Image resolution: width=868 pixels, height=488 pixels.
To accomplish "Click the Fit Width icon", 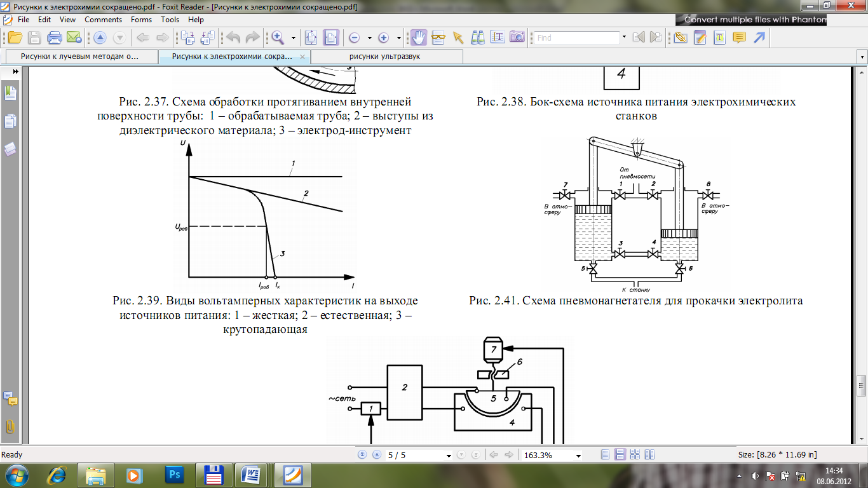I will pyautogui.click(x=331, y=37).
